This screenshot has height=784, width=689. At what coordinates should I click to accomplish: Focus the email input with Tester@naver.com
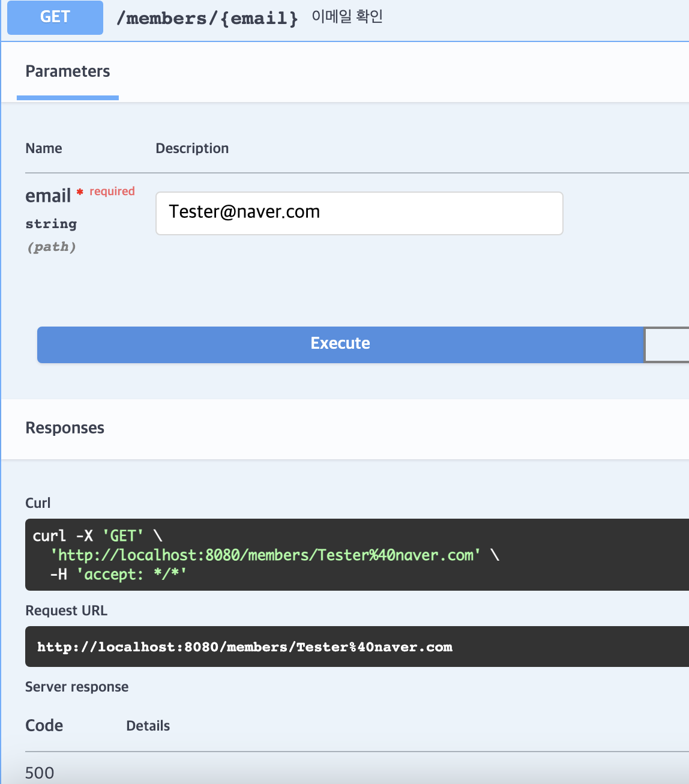[360, 213]
